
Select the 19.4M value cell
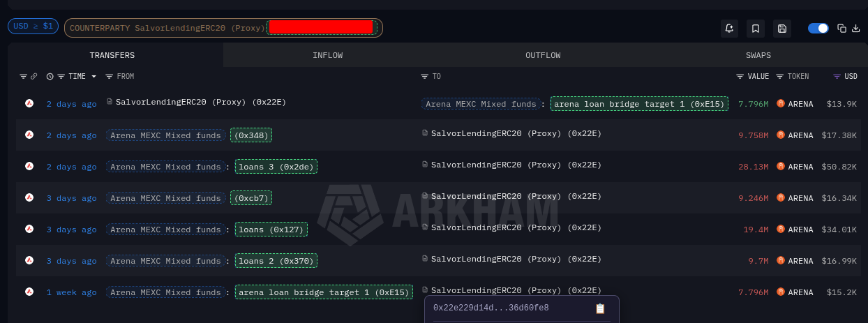[x=756, y=230]
